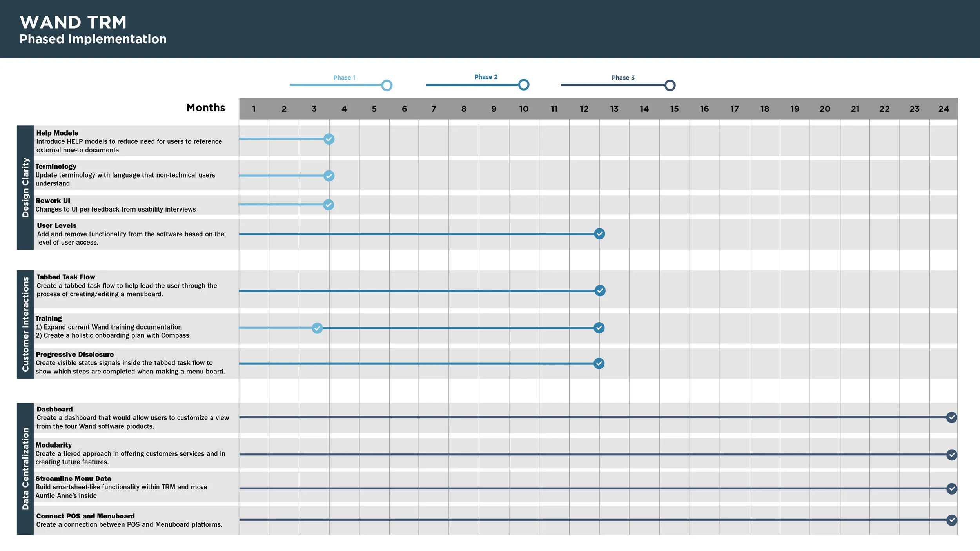Click the Rework UI checkmark circle
This screenshot has width=980, height=551.
[328, 205]
